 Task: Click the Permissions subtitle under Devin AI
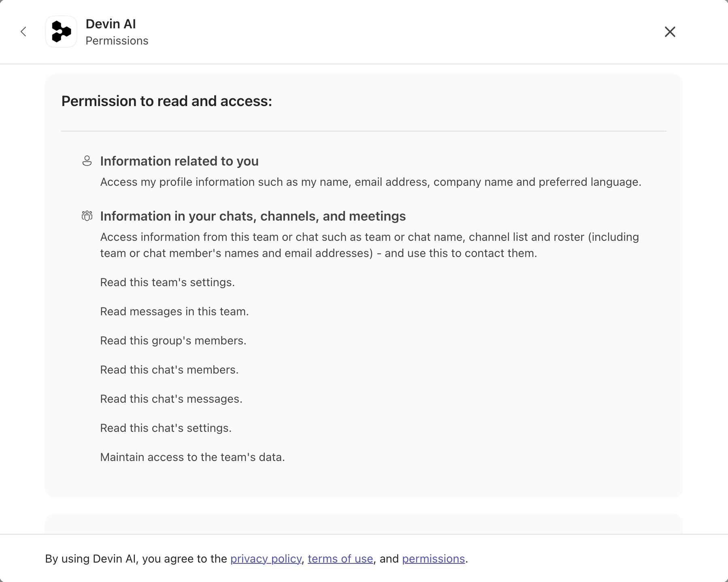(117, 41)
